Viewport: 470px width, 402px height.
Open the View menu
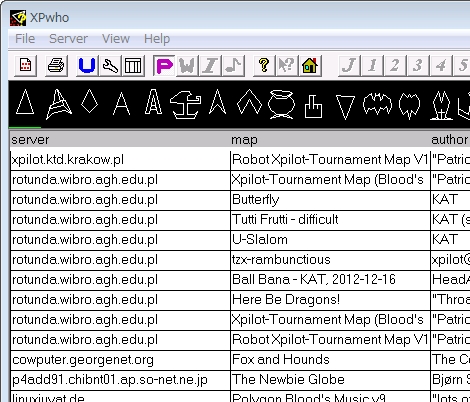pyautogui.click(x=116, y=39)
